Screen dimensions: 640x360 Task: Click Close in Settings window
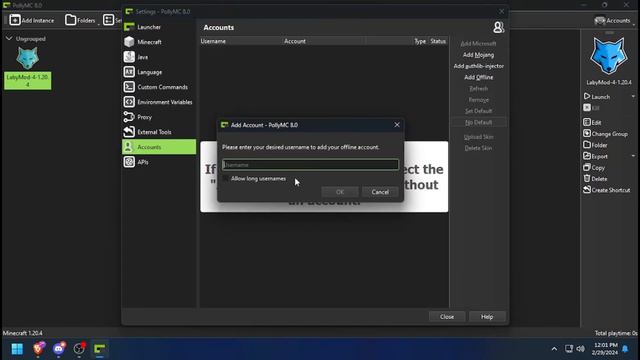click(447, 317)
